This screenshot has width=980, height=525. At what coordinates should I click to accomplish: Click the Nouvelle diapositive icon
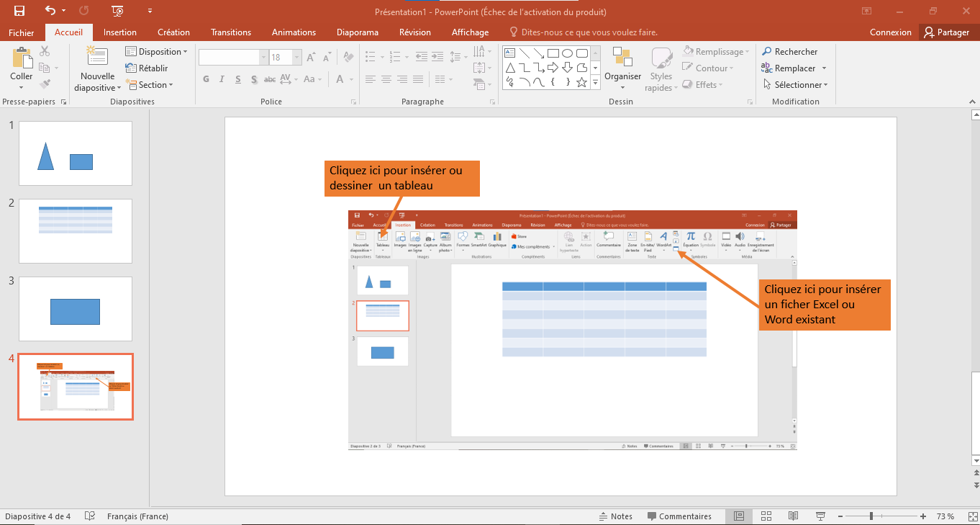tap(97, 58)
